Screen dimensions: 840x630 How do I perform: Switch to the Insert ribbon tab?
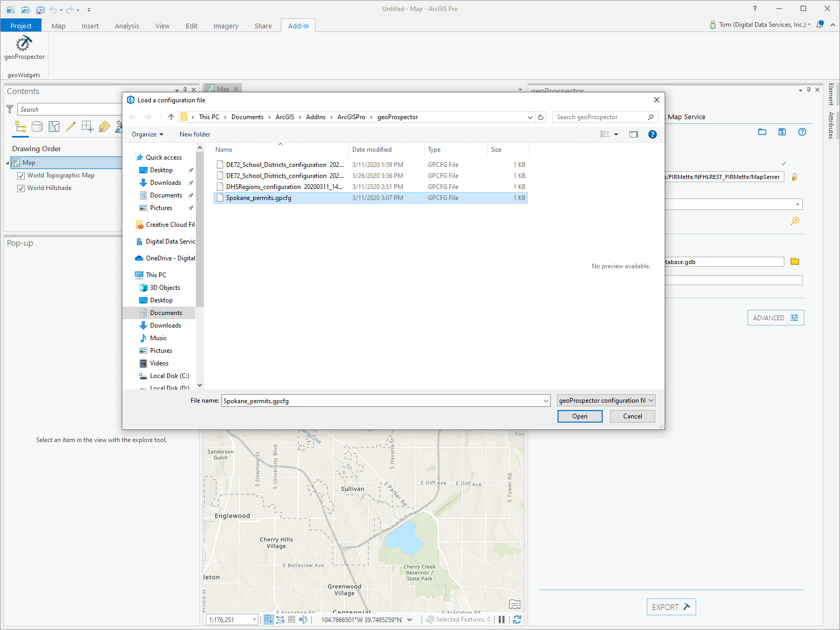(x=90, y=26)
